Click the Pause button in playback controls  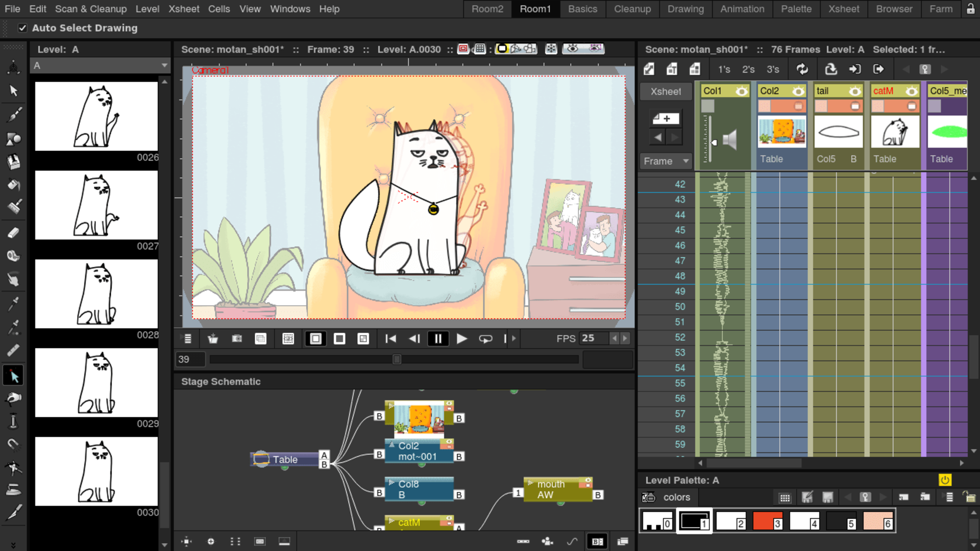(437, 338)
